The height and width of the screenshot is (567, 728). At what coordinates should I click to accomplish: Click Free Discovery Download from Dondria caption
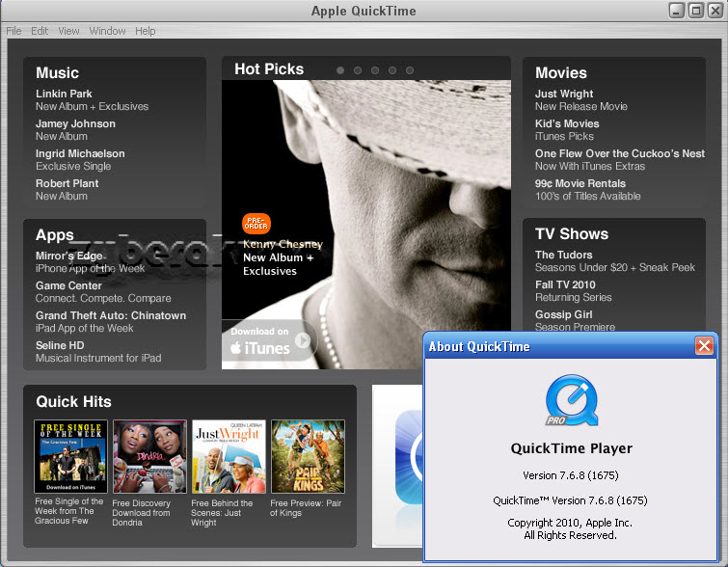click(x=141, y=513)
